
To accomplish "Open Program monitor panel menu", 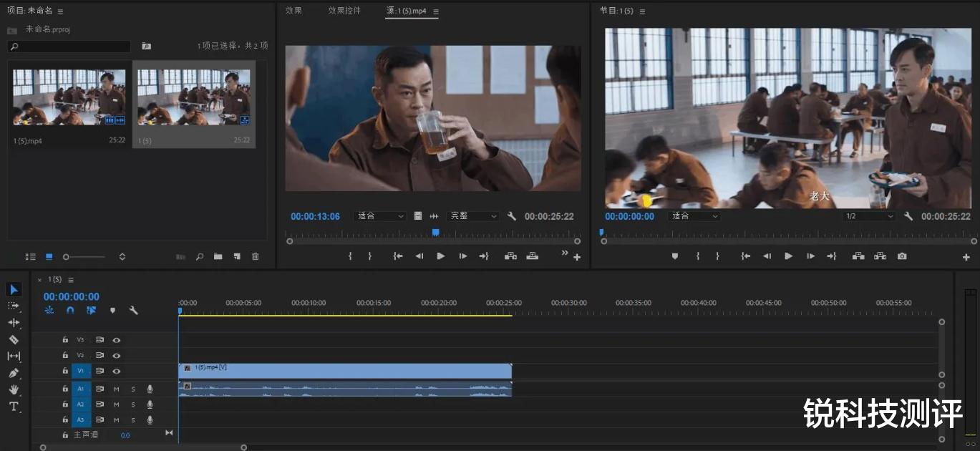I will pos(642,11).
